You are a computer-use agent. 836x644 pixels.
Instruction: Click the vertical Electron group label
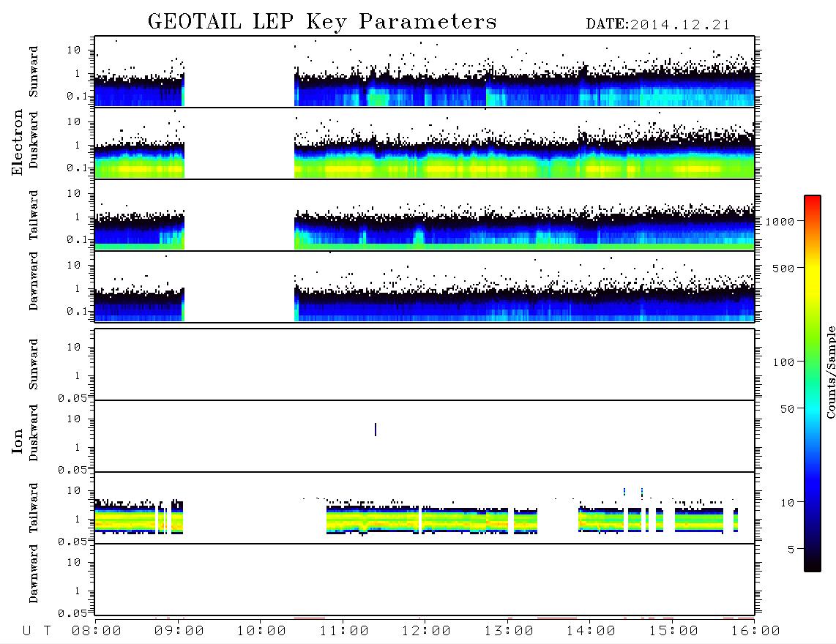point(17,142)
